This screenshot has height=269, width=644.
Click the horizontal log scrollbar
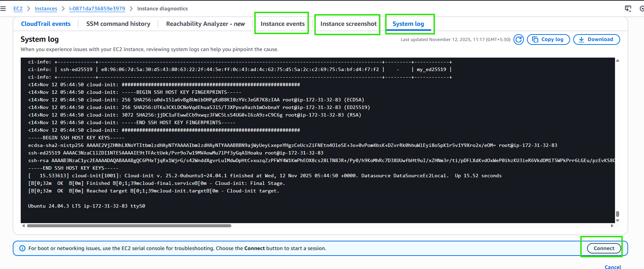click(x=129, y=226)
